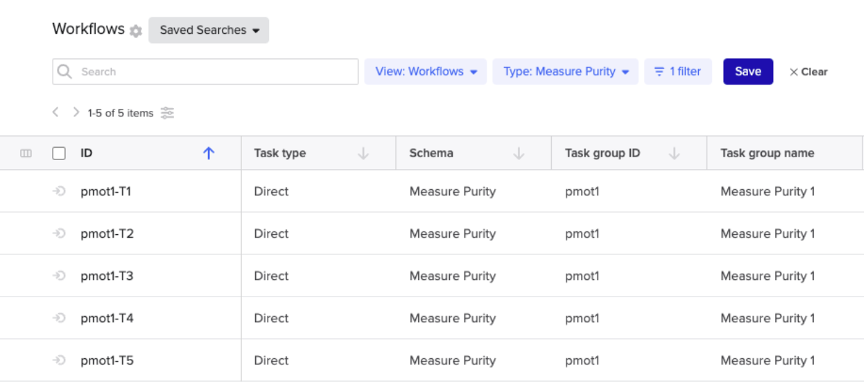Sort by Task group ID arrow
The height and width of the screenshot is (388, 868).
tap(674, 154)
